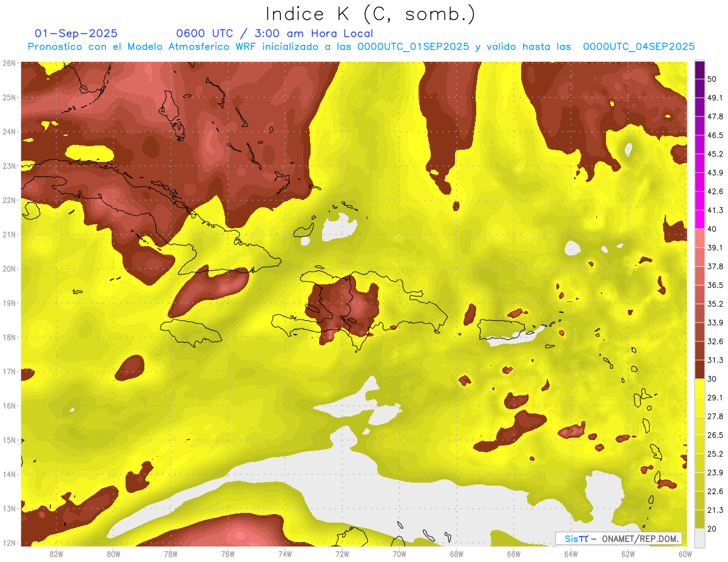Click the "ONAMET/REP.DOM." credit label
728x562 pixels.
641,538
